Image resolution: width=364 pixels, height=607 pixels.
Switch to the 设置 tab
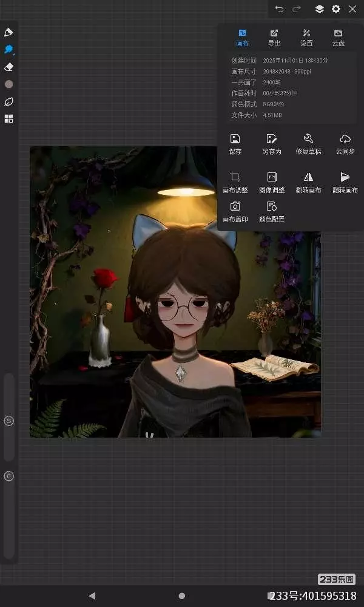[x=306, y=38]
